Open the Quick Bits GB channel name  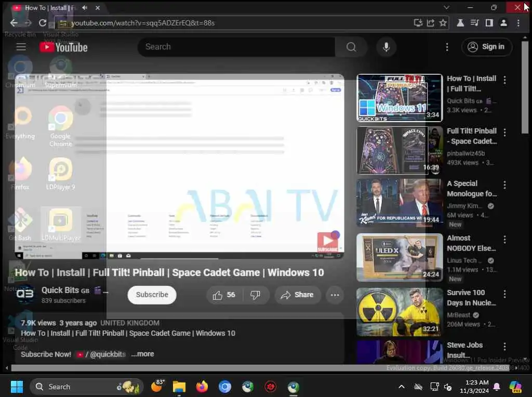(65, 290)
